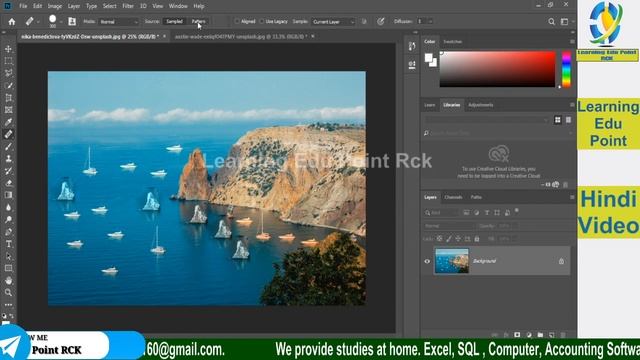
Task: Select the Lasso tool
Action: (x=8, y=73)
